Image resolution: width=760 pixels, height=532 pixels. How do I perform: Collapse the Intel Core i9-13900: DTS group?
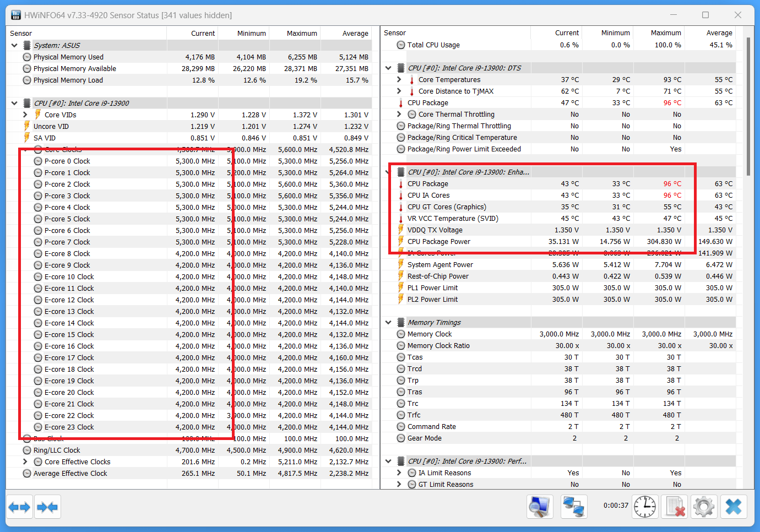(x=388, y=68)
